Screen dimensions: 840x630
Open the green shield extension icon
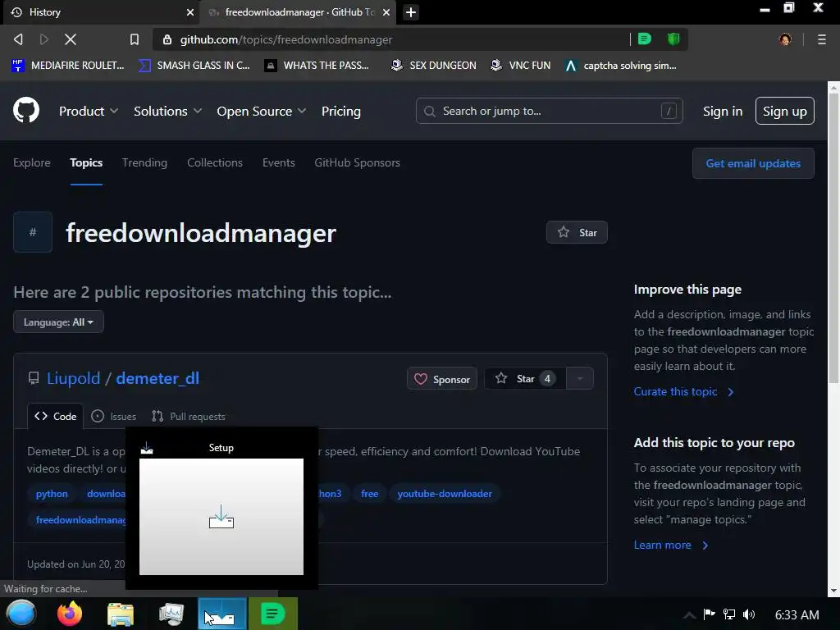673,39
